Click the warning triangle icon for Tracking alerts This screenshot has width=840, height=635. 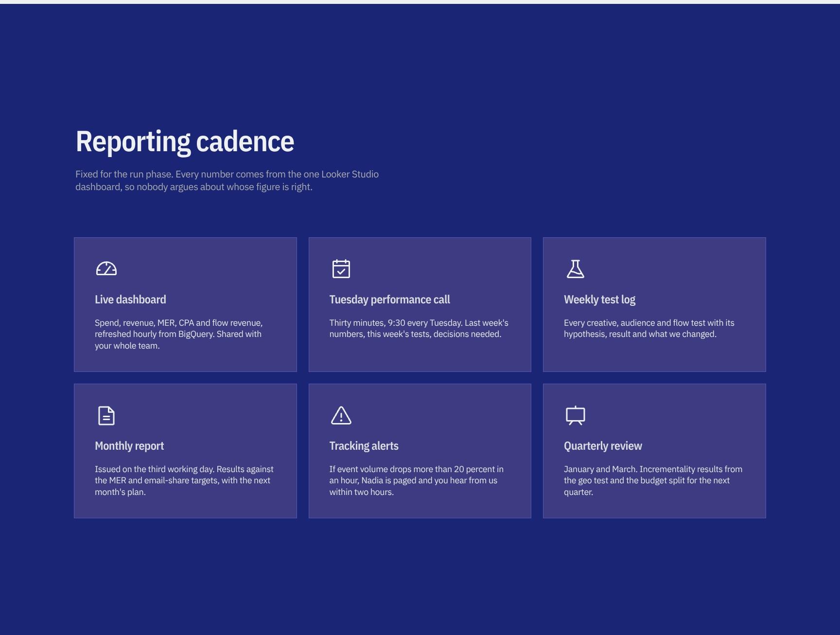pyautogui.click(x=341, y=415)
